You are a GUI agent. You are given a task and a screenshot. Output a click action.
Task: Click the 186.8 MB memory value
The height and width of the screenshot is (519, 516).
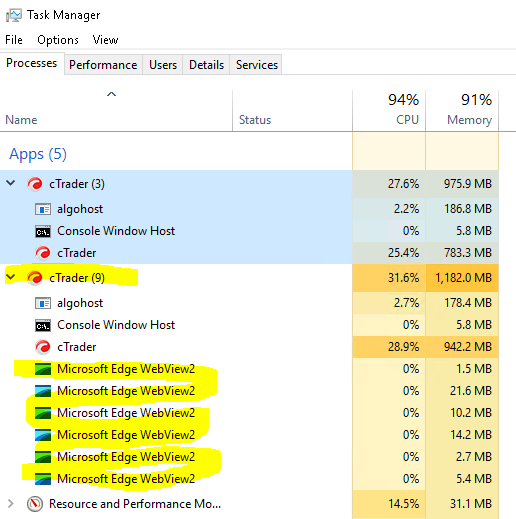coord(468,209)
